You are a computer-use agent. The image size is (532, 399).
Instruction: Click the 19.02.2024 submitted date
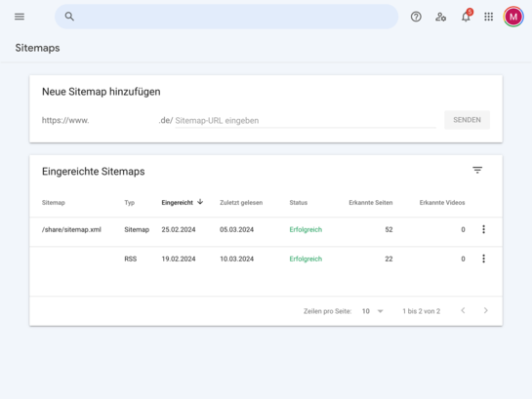(x=179, y=259)
